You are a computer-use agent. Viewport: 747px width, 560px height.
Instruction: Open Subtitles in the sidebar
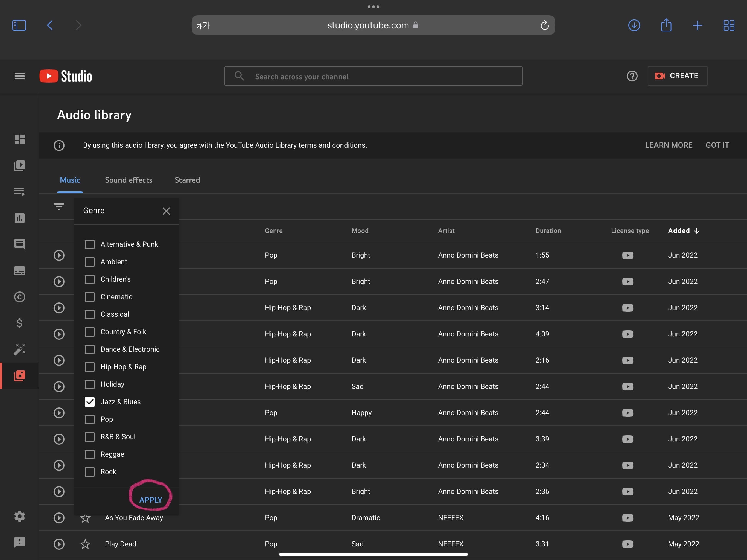coord(20,271)
